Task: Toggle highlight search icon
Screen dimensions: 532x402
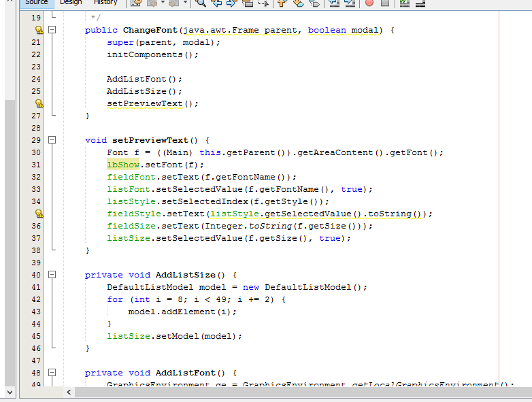Action: [248, 3]
